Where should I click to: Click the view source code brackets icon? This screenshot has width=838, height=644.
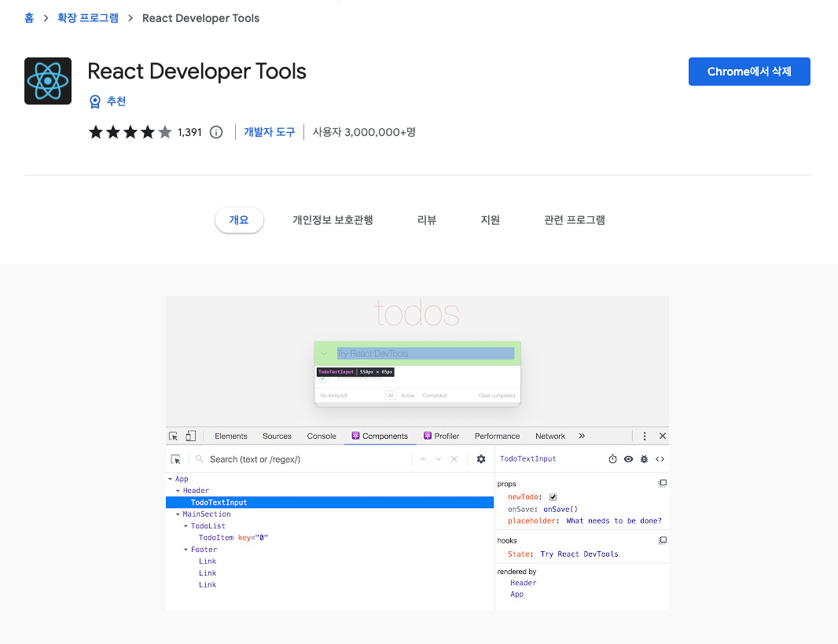(660, 459)
